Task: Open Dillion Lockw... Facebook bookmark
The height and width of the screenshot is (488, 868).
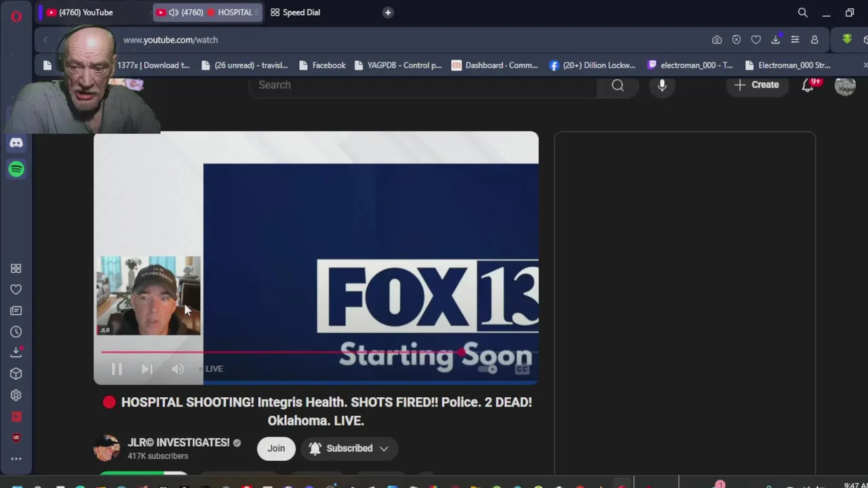Action: point(593,65)
